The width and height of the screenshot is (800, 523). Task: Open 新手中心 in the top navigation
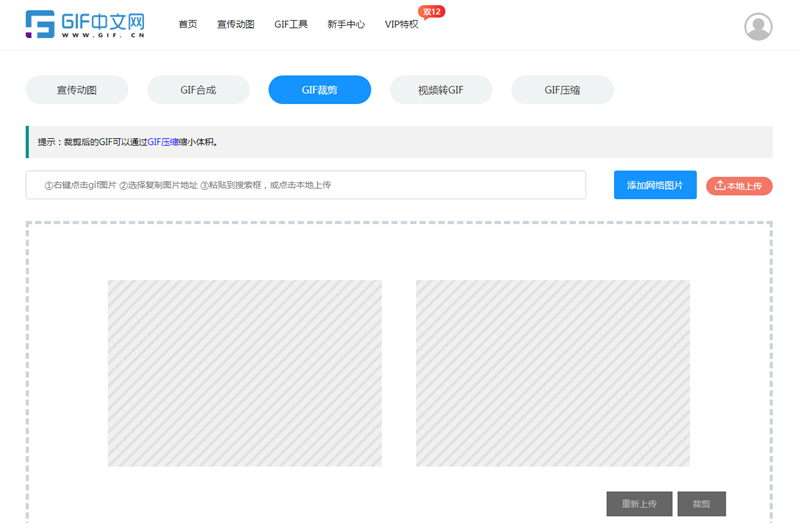[346, 25]
